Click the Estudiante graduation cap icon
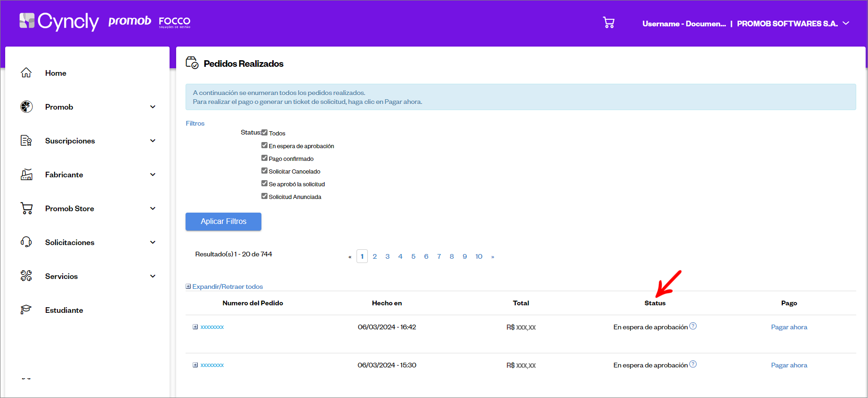Screen dimensions: 868x398 pyautogui.click(x=26, y=310)
